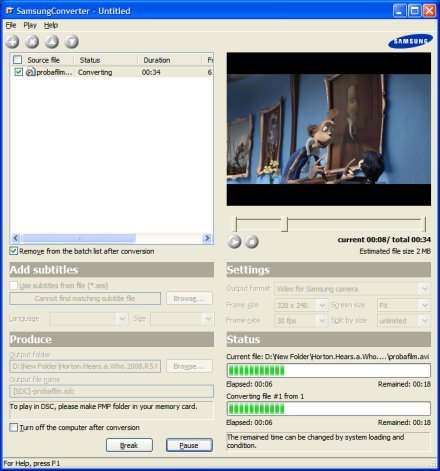
Task: Click Browse button for output folder
Action: point(189,366)
